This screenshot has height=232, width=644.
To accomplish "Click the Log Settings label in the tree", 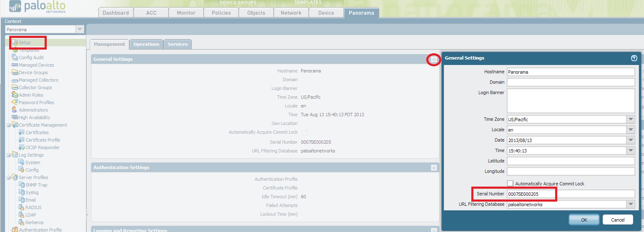I will tap(31, 155).
